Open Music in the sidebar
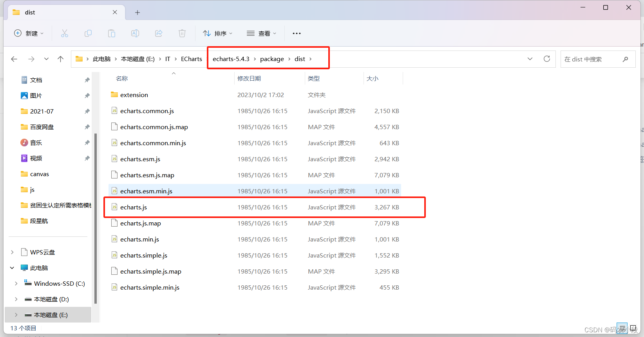The image size is (644, 337). (x=36, y=143)
